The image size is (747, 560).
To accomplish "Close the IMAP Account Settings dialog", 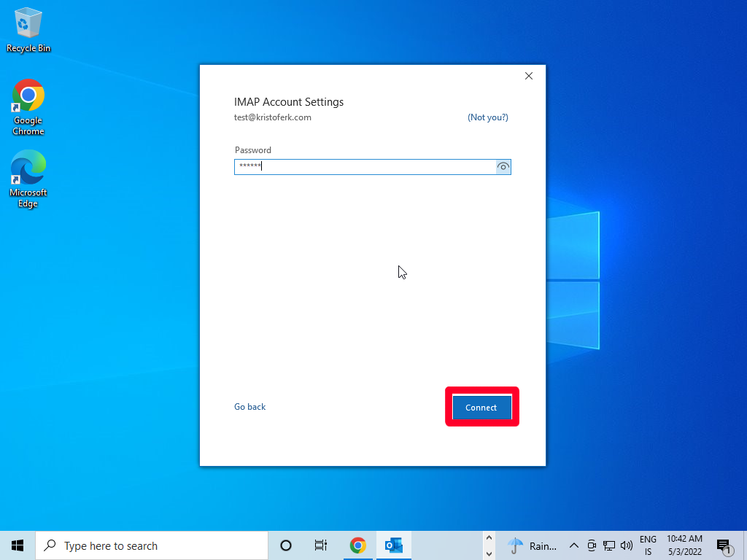I will [x=529, y=76].
